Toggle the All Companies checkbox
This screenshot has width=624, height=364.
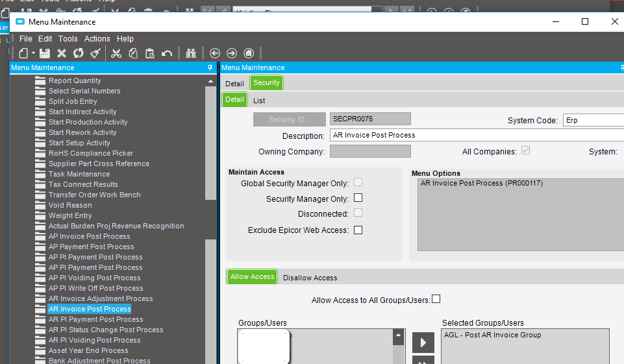[526, 151]
